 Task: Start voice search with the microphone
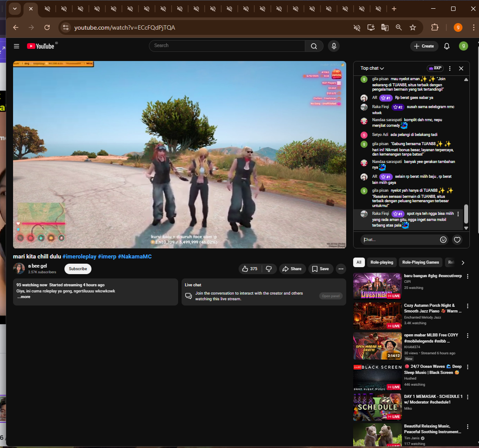pyautogui.click(x=334, y=46)
